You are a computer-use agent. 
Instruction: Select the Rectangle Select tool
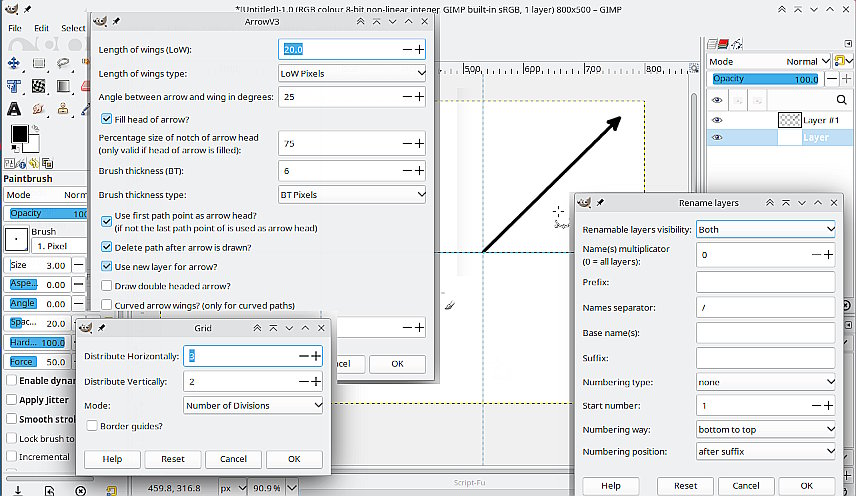39,63
